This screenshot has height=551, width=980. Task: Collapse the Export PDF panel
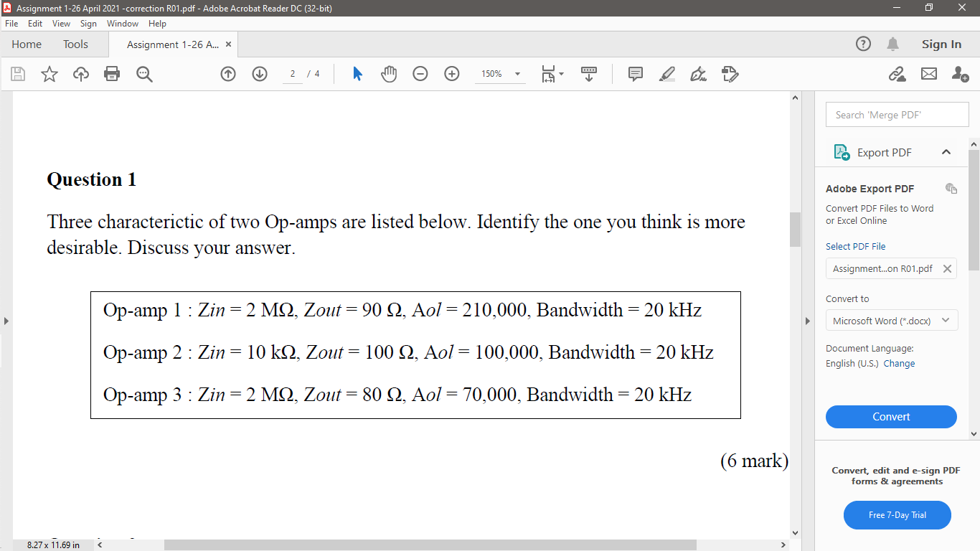pos(946,152)
